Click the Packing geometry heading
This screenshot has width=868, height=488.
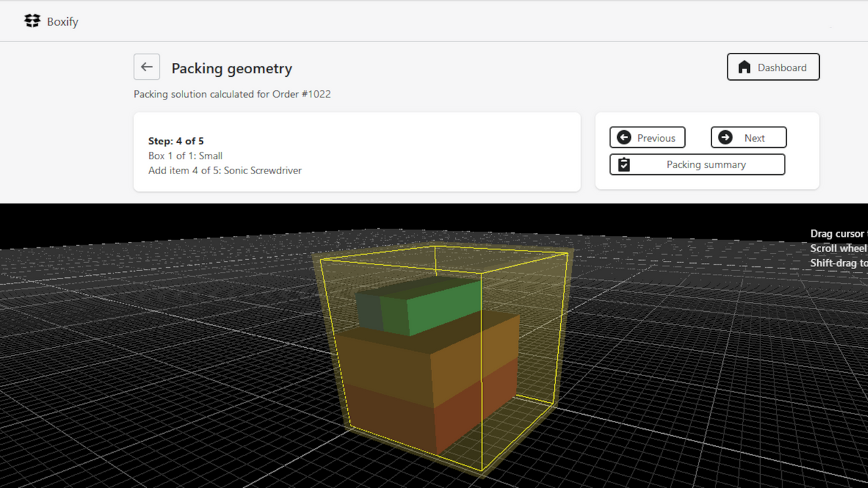(x=231, y=68)
